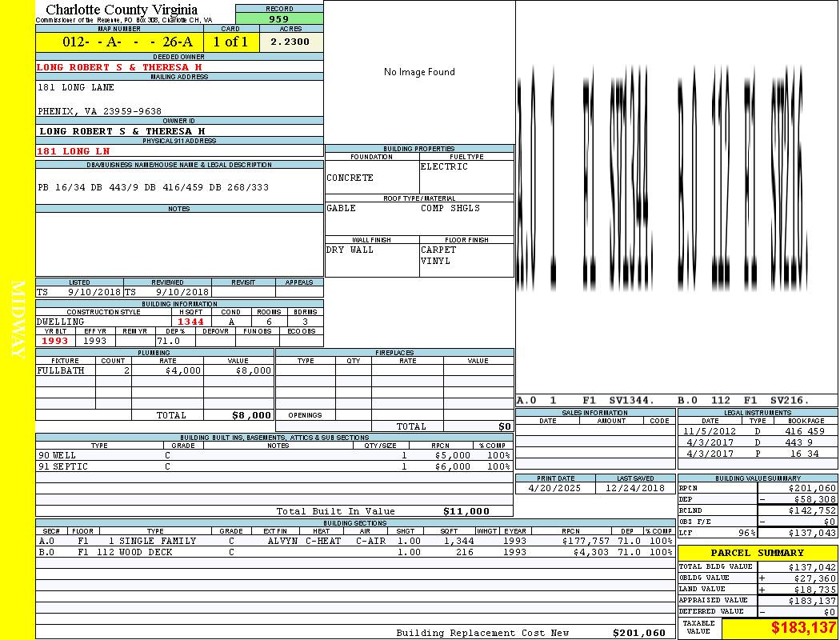Click wood deck RPCN $4,303
The height and width of the screenshot is (640, 840).
coord(591,552)
